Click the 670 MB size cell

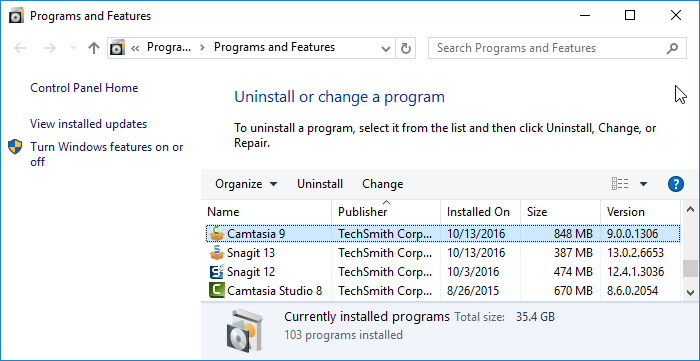click(573, 291)
